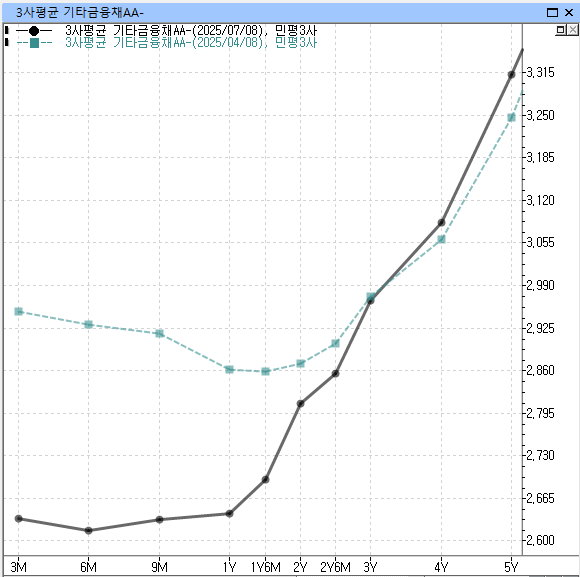Pick the black 6M data point
The height and width of the screenshot is (577, 580).
click(88, 530)
